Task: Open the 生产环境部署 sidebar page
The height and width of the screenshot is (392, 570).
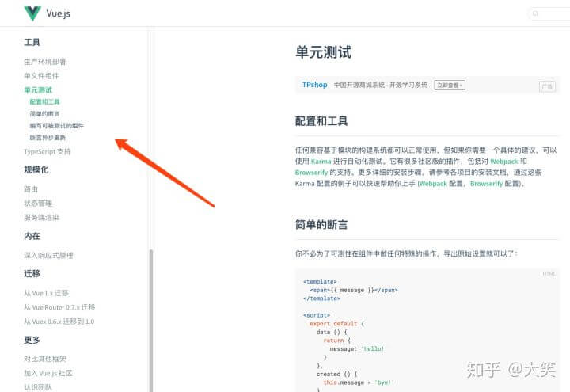Action: click(45, 62)
